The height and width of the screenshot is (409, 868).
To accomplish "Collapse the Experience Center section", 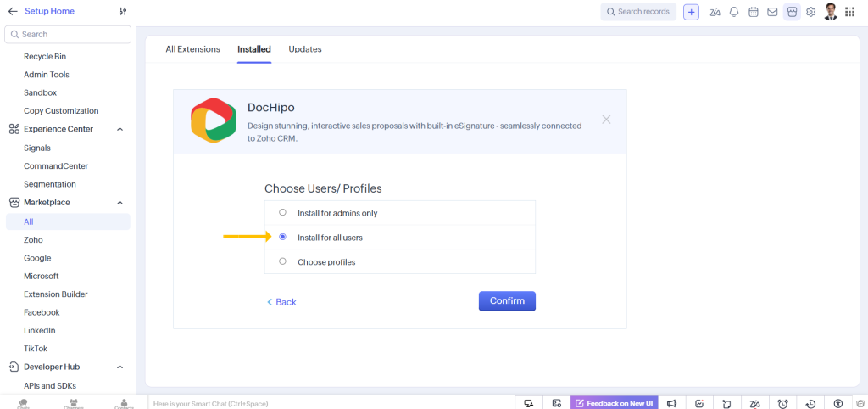I will pos(120,129).
